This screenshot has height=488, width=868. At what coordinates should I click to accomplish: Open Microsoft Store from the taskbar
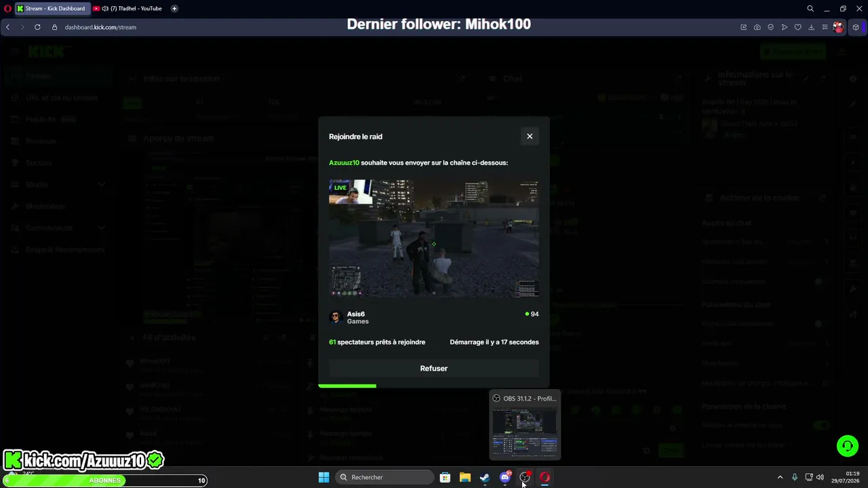tap(445, 477)
